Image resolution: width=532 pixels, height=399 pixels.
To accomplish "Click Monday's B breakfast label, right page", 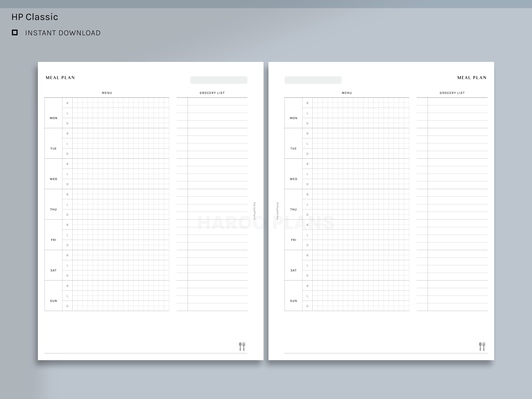I will (307, 103).
